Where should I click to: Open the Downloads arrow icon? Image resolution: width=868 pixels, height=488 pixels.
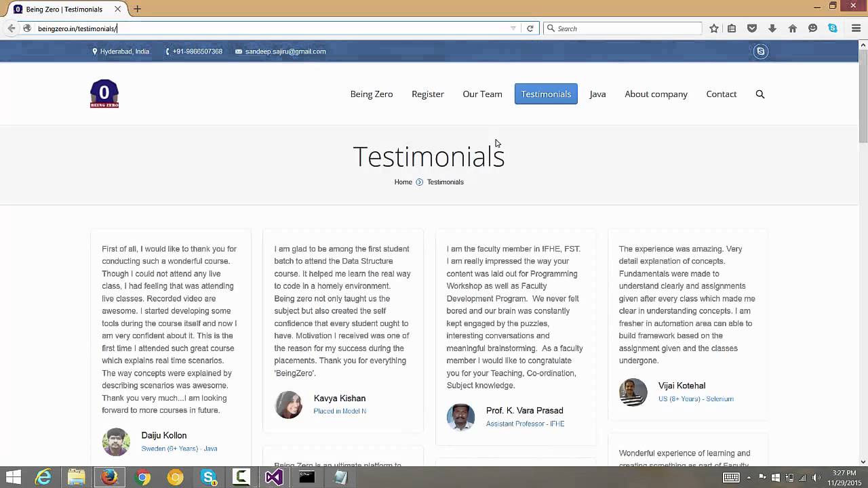coord(772,28)
